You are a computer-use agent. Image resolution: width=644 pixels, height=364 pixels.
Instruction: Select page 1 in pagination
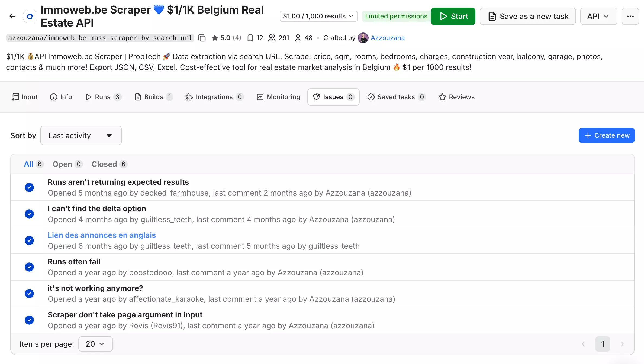[603, 344]
